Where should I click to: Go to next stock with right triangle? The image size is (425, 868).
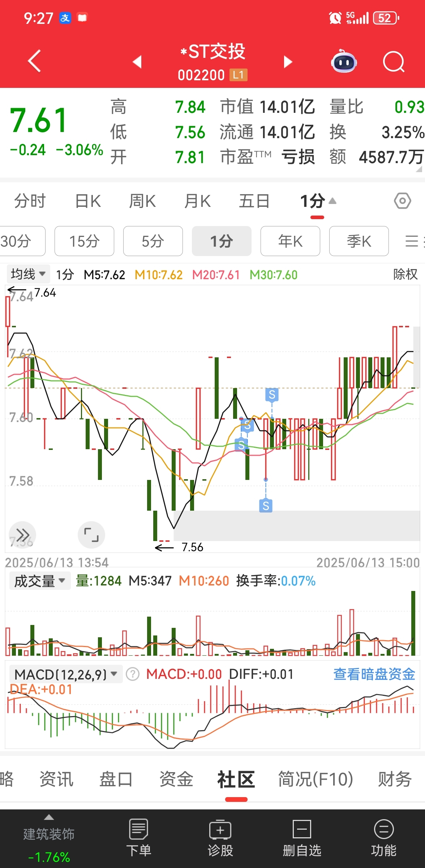point(288,62)
